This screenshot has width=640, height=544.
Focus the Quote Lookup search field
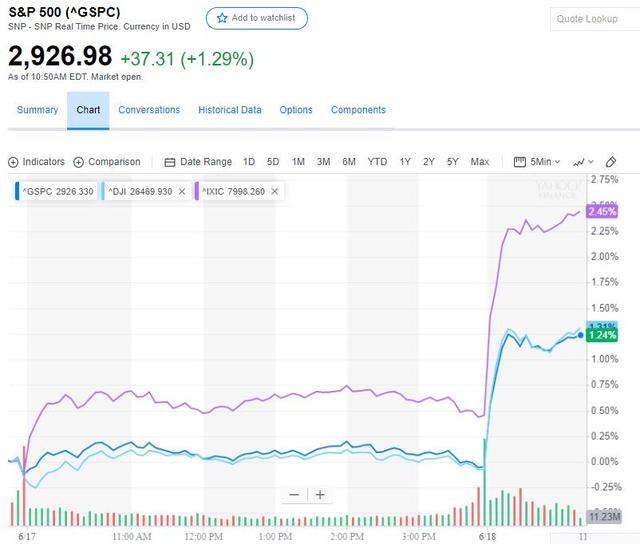[x=595, y=19]
